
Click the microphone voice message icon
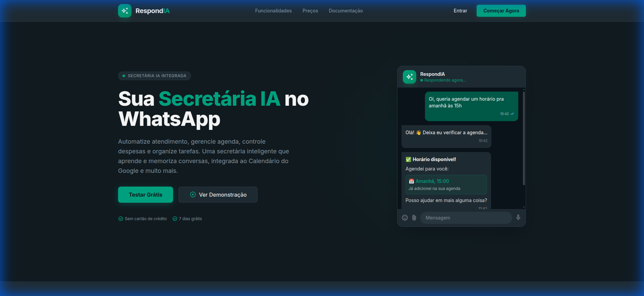tap(518, 217)
